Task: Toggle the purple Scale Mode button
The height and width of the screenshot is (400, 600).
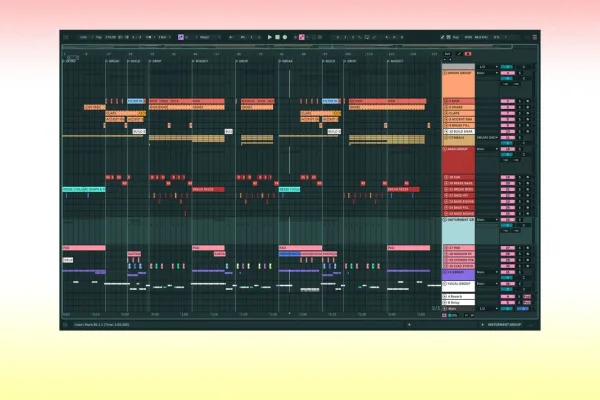Action: [181, 37]
